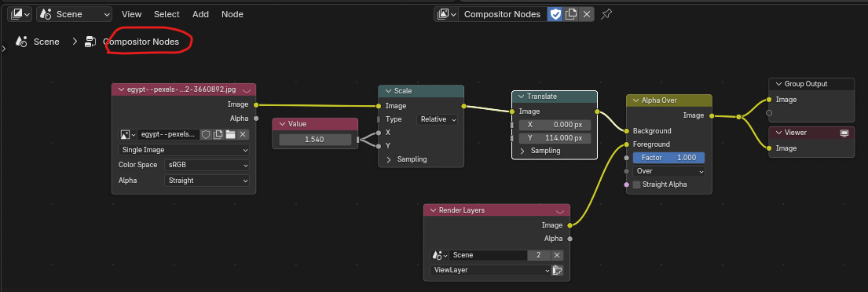The image size is (868, 292).
Task: Toggle preview on the egypt image node
Action: [x=247, y=89]
